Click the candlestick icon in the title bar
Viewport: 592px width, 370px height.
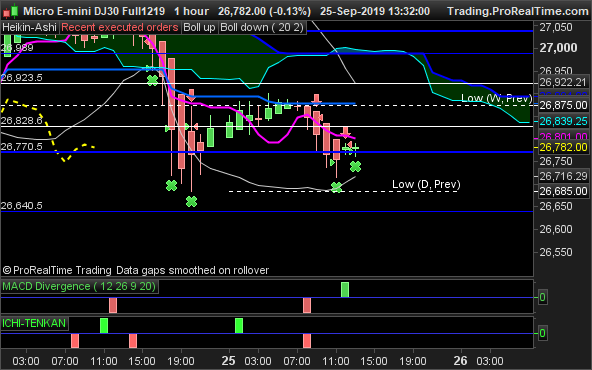pyautogui.click(x=10, y=11)
